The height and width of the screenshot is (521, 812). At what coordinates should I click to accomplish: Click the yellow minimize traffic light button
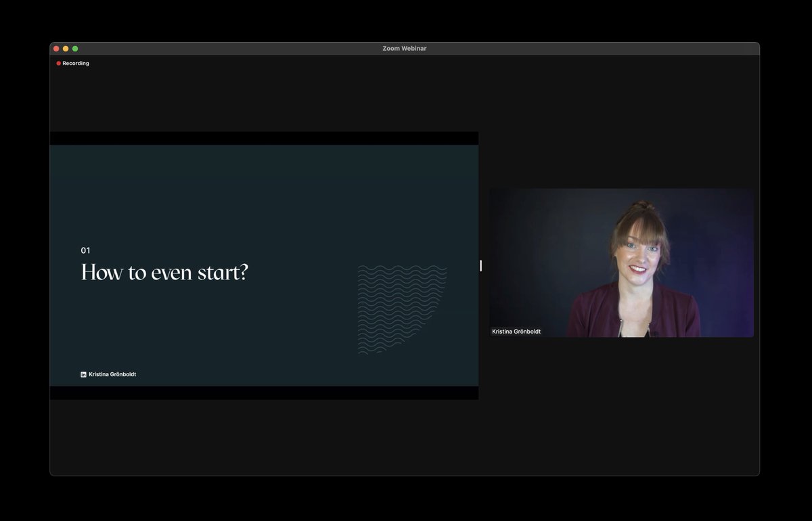(x=65, y=48)
